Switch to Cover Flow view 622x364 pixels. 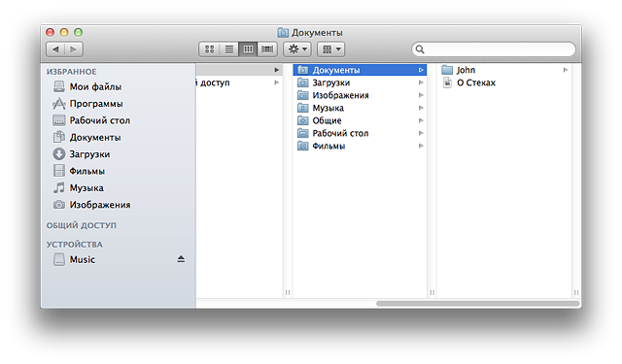267,50
